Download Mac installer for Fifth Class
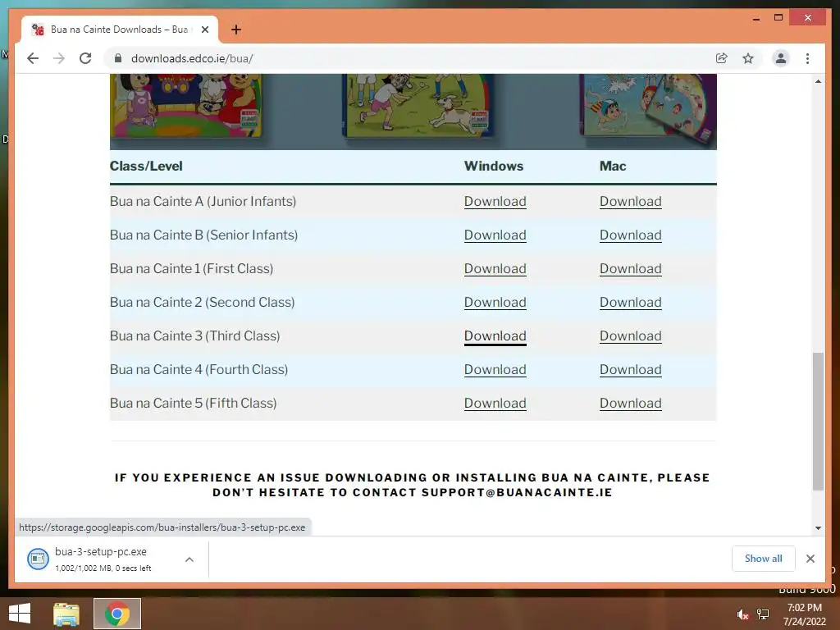Viewport: 840px width, 630px height. pos(631,404)
